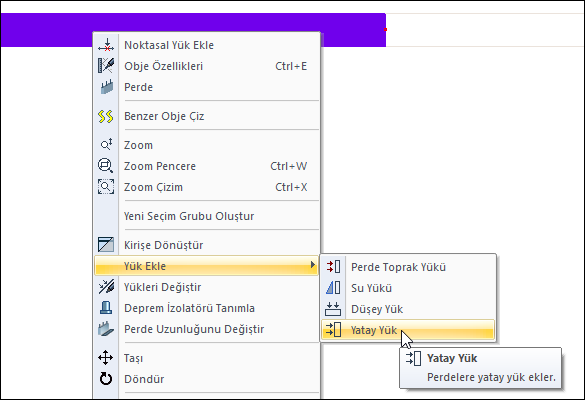Click the Benzer Obje Çiz icon

click(106, 116)
